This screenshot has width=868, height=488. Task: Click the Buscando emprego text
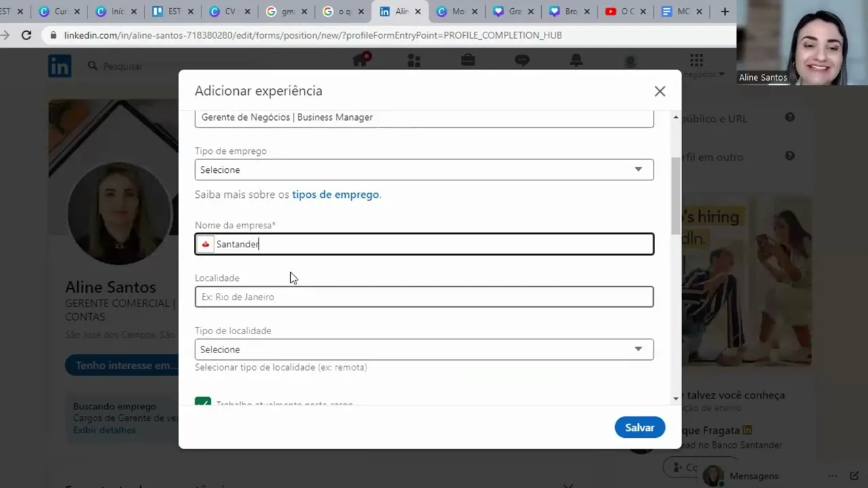click(x=115, y=406)
